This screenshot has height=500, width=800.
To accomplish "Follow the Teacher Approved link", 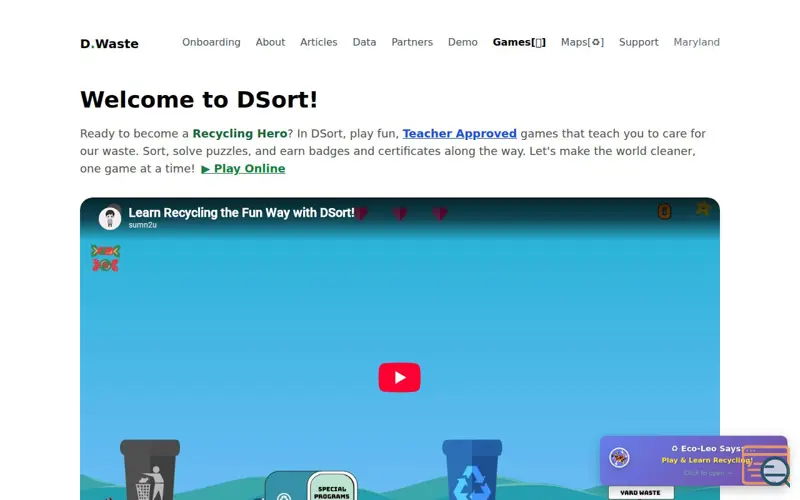I will (459, 134).
